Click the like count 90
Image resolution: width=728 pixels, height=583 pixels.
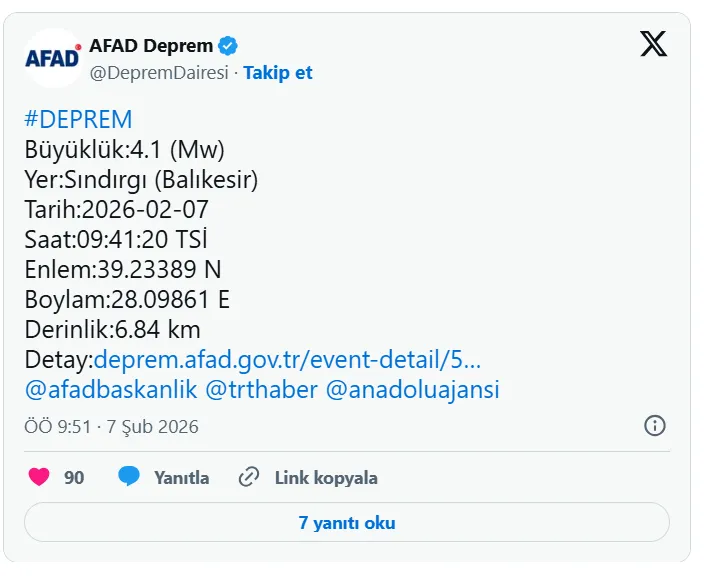[74, 478]
